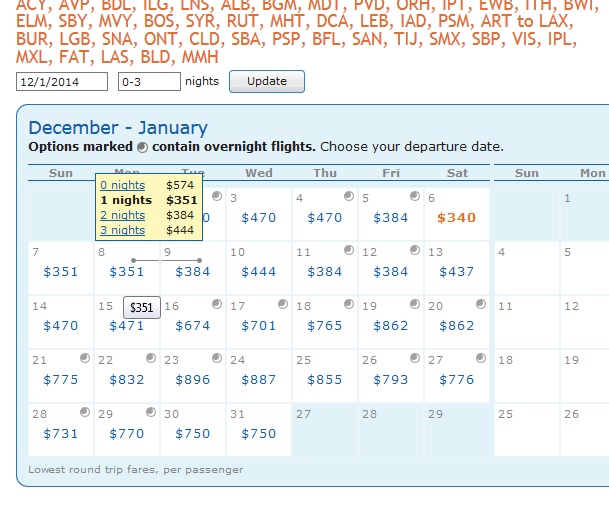The height and width of the screenshot is (505, 609).
Task: Choose the 2 nights option for $384
Action: (x=122, y=215)
